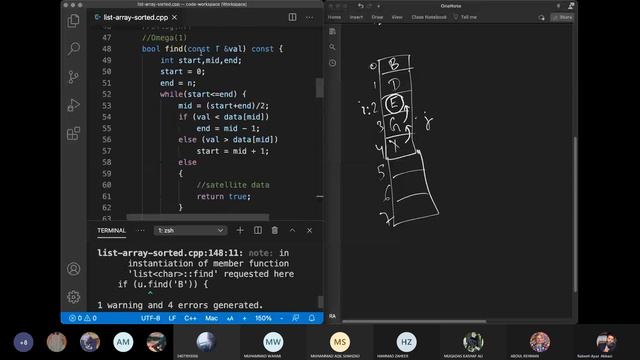Viewport: 640px width, 360px height.
Task: Select participant avatar with initials AM
Action: click(123, 342)
